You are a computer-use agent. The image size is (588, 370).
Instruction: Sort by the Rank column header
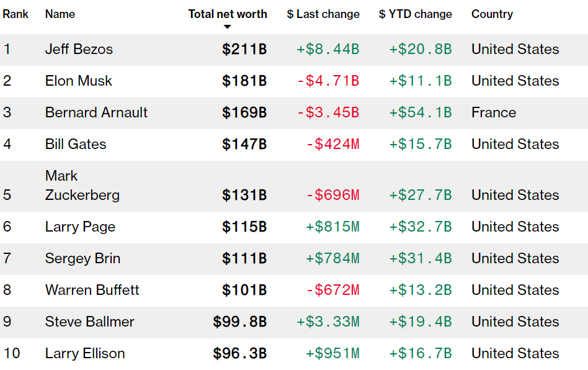pos(16,14)
